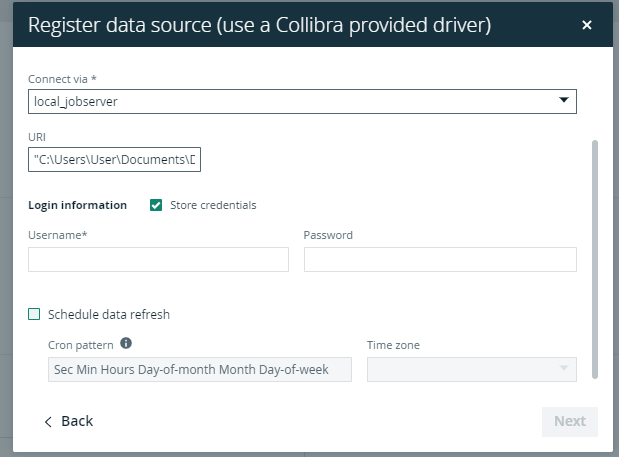Click the Login information heading
Image resolution: width=619 pixels, height=457 pixels.
[x=77, y=205]
